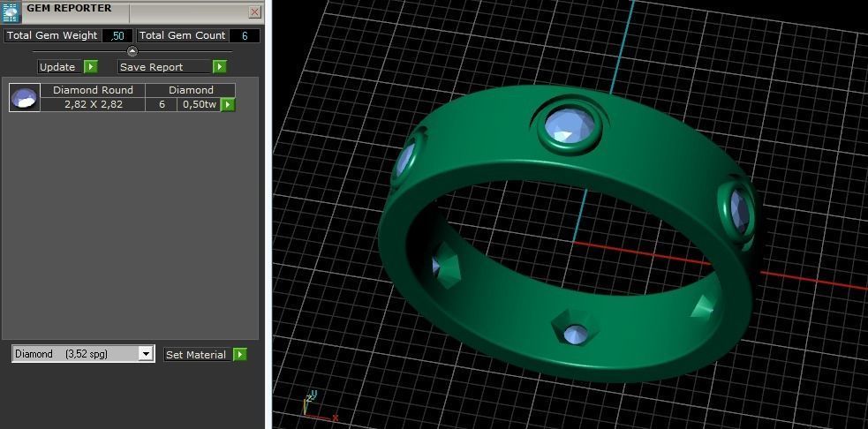Click the gem quantity 6 cell
868x429 pixels.
162,104
